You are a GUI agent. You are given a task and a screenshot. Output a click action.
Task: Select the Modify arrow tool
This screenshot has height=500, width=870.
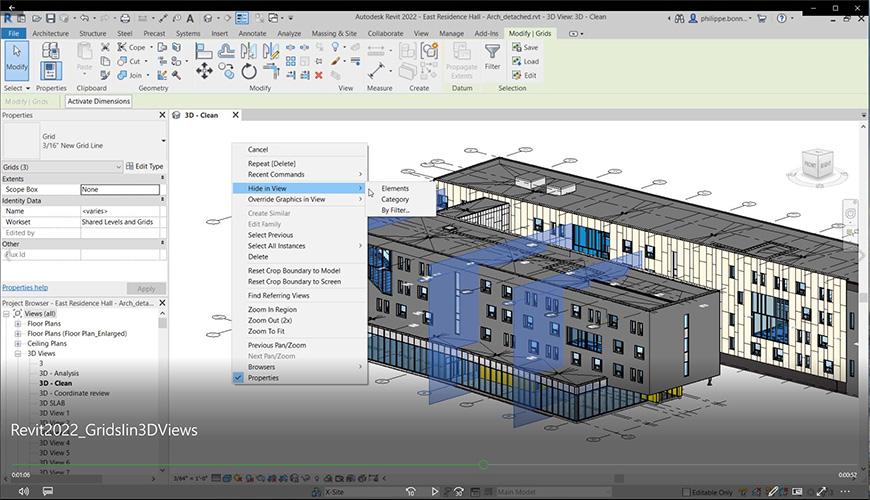tap(17, 59)
